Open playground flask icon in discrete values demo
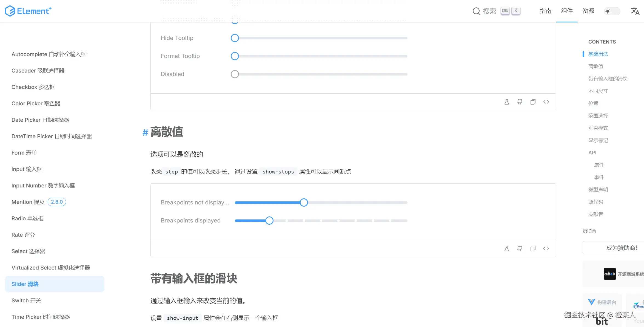 coord(506,248)
